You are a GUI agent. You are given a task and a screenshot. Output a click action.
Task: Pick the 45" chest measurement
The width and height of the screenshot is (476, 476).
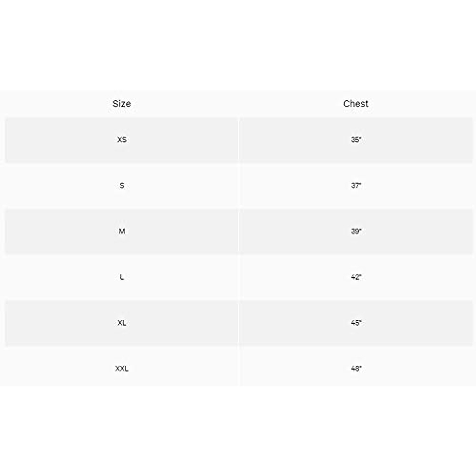356,323
